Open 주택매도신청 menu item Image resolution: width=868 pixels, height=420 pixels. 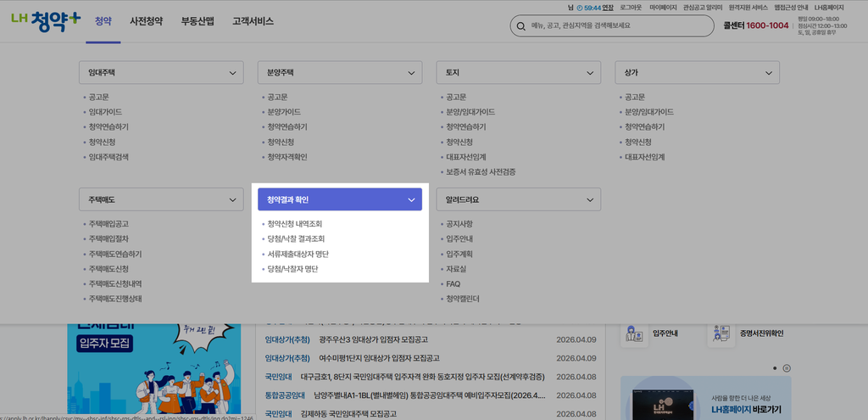pyautogui.click(x=108, y=269)
